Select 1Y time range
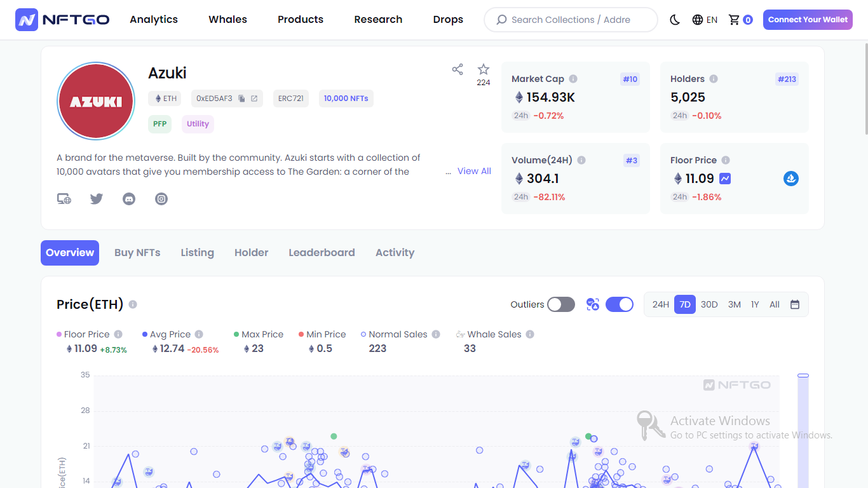The image size is (868, 488). coord(755,304)
